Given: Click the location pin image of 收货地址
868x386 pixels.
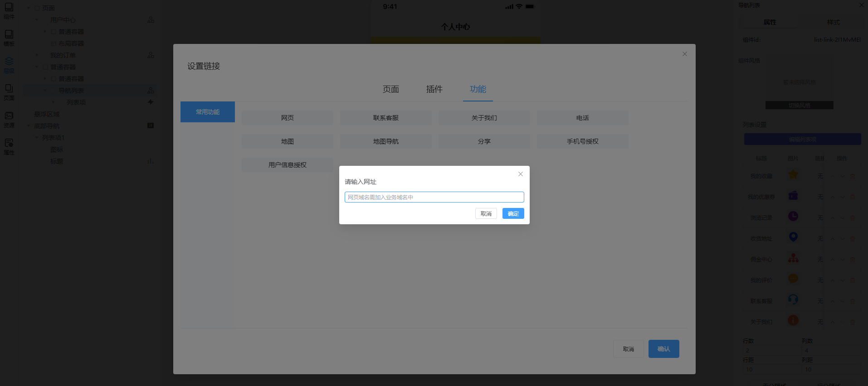Looking at the screenshot, I should point(793,237).
